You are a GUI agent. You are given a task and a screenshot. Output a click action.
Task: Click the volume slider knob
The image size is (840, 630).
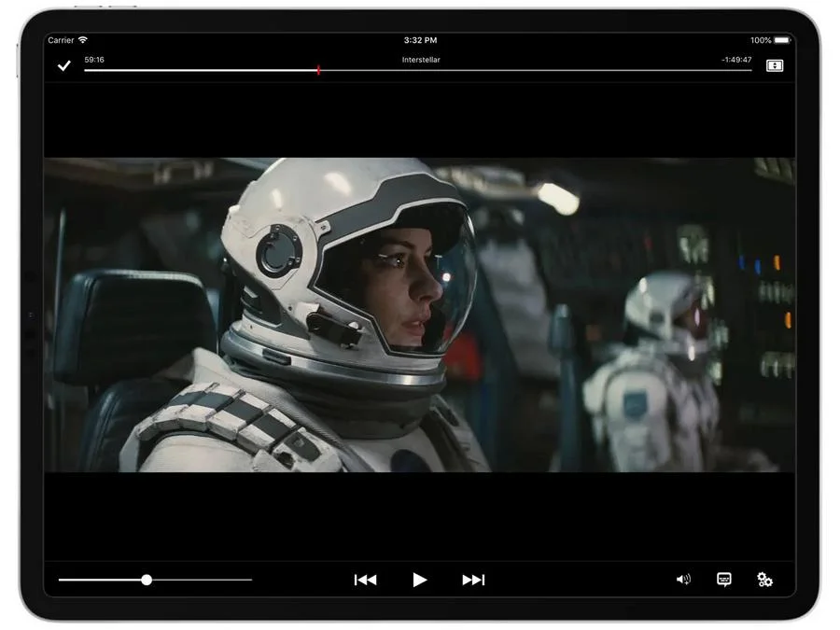pos(147,580)
